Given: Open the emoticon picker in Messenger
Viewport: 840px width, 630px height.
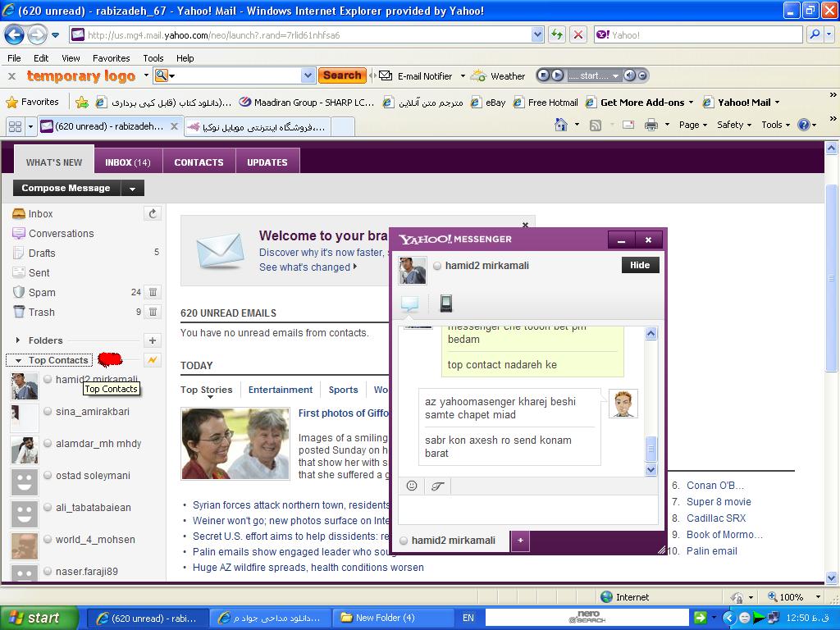Looking at the screenshot, I should pos(412,486).
